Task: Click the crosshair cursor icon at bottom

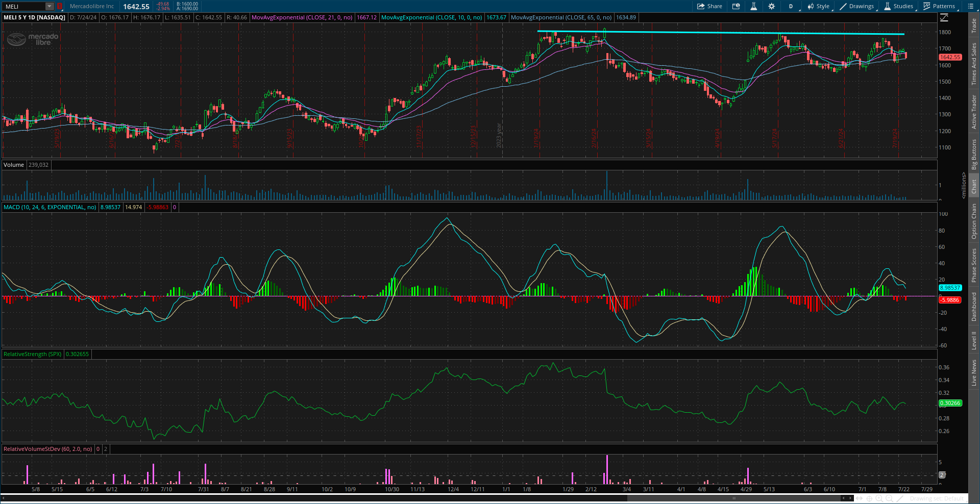Action: click(870, 498)
